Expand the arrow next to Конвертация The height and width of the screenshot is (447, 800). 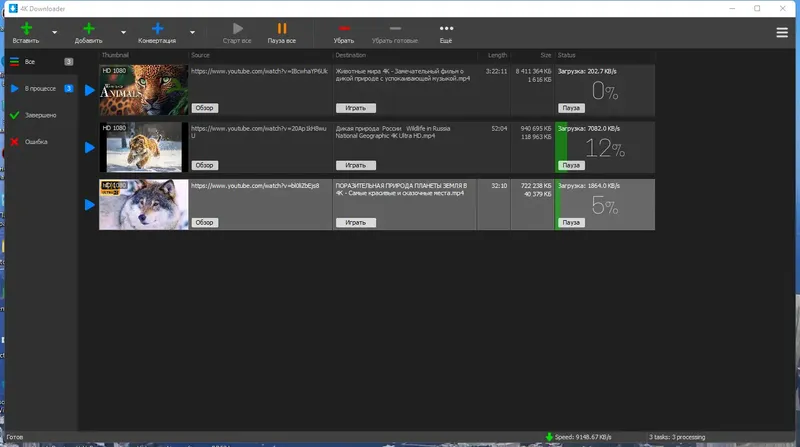(x=192, y=33)
